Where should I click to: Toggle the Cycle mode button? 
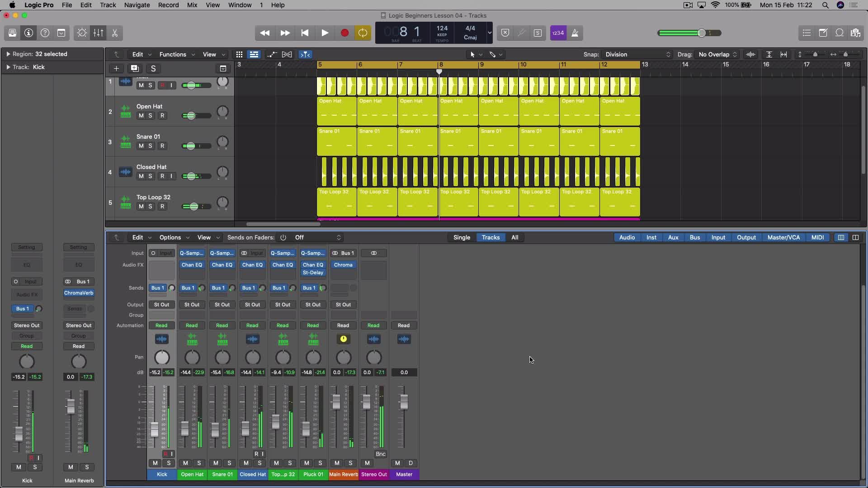[x=363, y=33]
